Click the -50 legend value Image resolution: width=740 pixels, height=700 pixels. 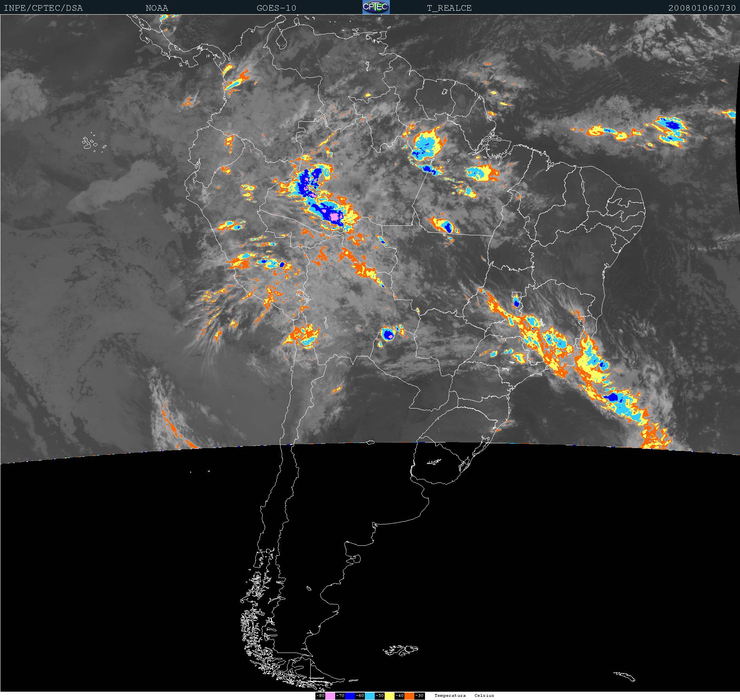379,696
